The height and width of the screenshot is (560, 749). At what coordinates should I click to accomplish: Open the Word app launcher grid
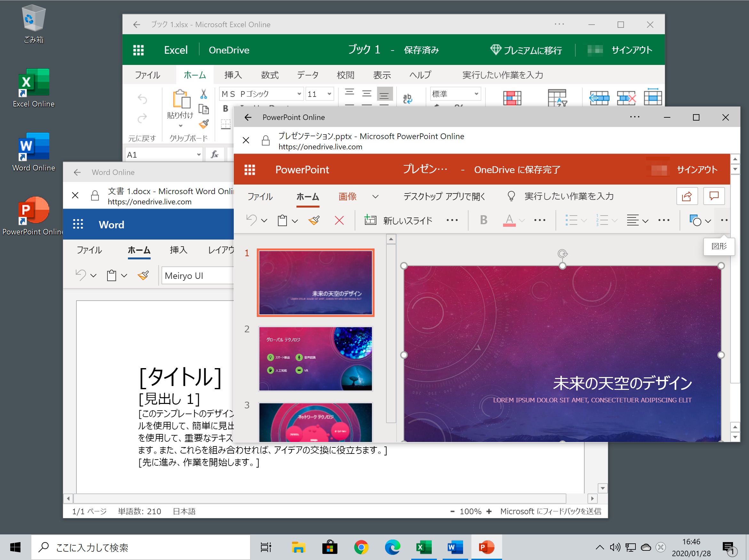78,224
